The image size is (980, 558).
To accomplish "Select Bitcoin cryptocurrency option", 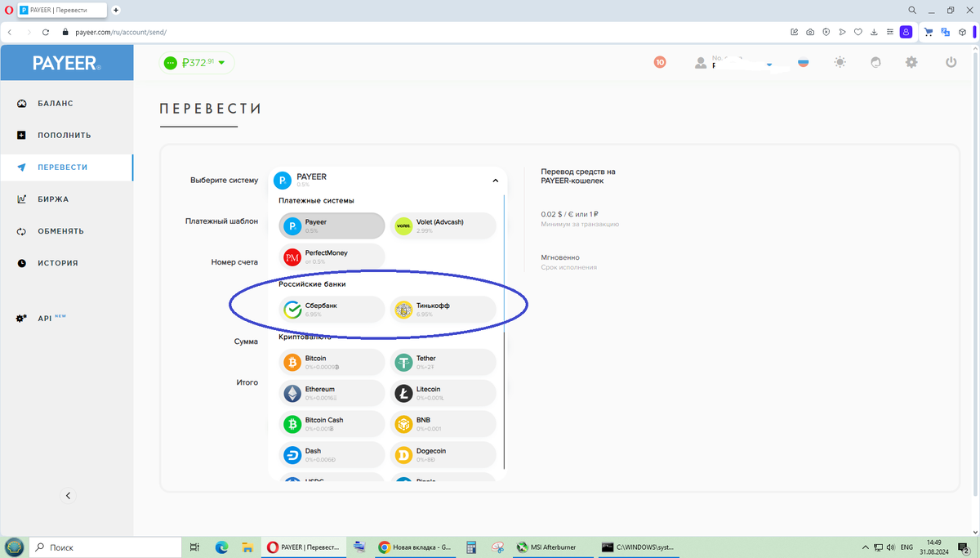I will (x=332, y=362).
